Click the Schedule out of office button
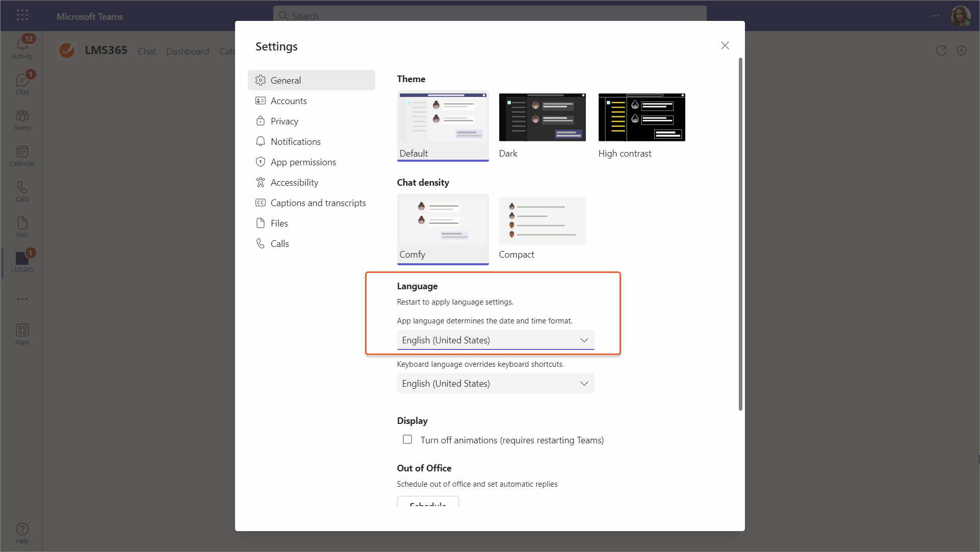 [428, 502]
